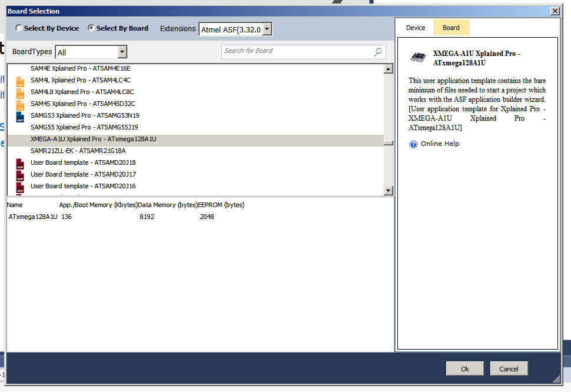The width and height of the screenshot is (571, 392).
Task: Click the ATSAMD20J16 User Board template icon
Action: 20,187
